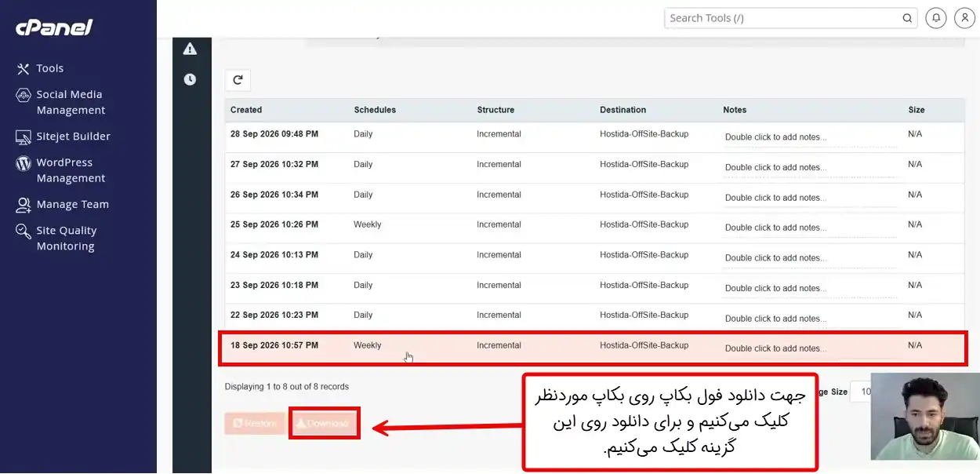The height and width of the screenshot is (474, 980).
Task: Click the search magnifier icon
Action: pyautogui.click(x=907, y=18)
